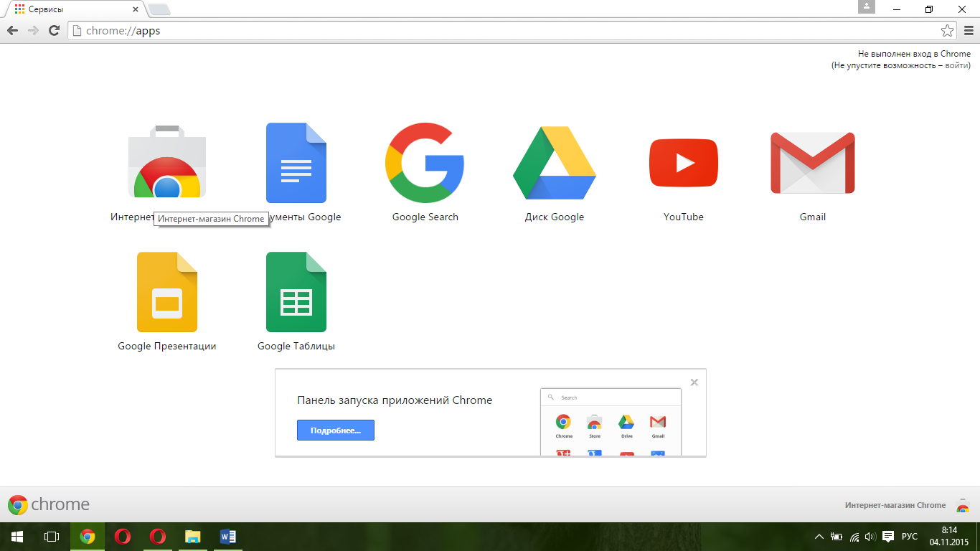Viewport: 980px width, 551px height.
Task: Switch the РУС input language indicator
Action: [x=909, y=536]
